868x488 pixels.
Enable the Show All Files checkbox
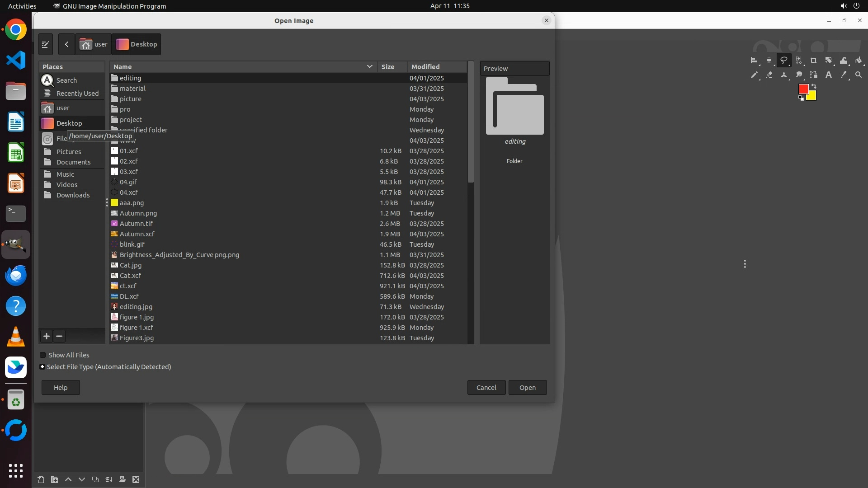[43, 355]
